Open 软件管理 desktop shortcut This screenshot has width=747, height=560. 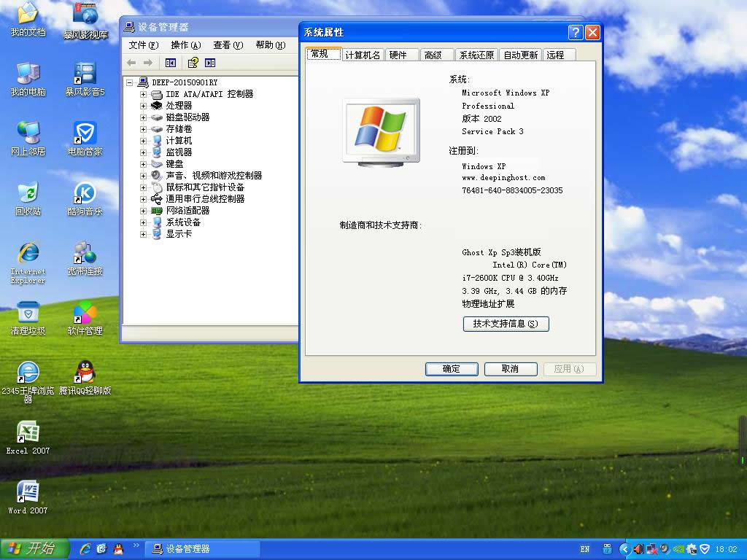point(85,318)
